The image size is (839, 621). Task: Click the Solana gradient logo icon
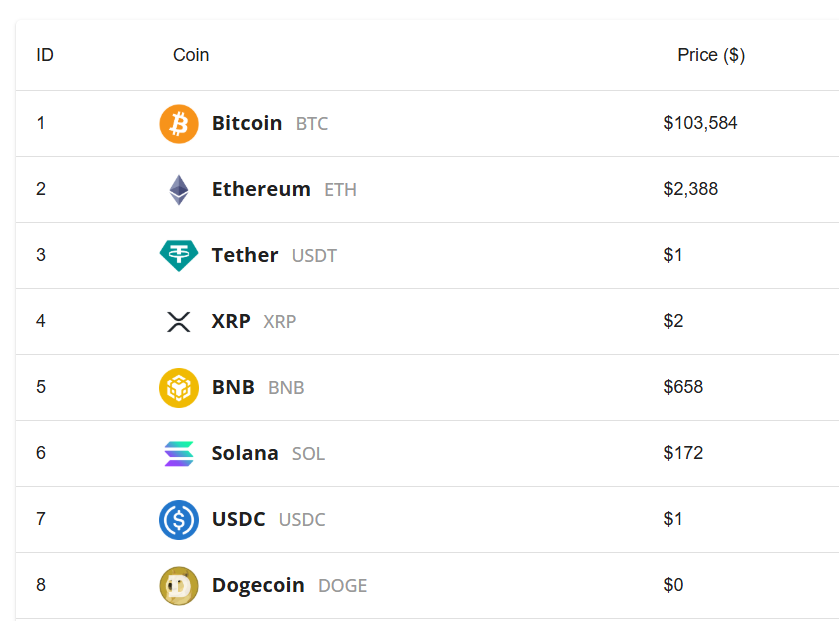pyautogui.click(x=179, y=453)
